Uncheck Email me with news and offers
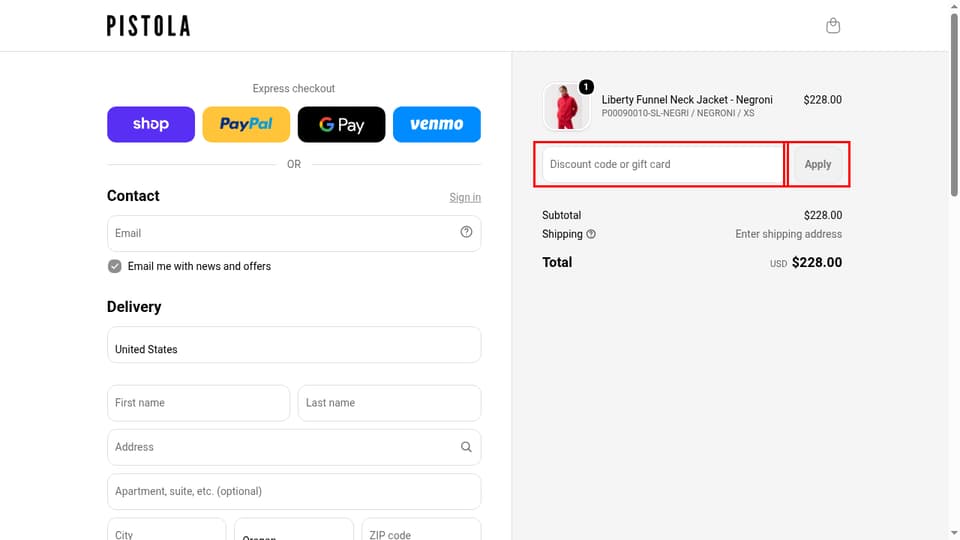This screenshot has height=540, width=960. [x=114, y=266]
